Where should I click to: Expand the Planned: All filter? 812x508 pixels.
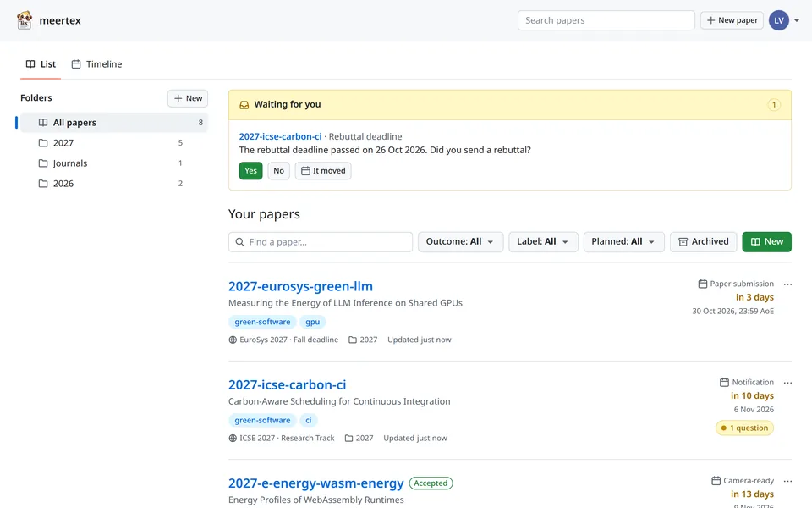[623, 241]
